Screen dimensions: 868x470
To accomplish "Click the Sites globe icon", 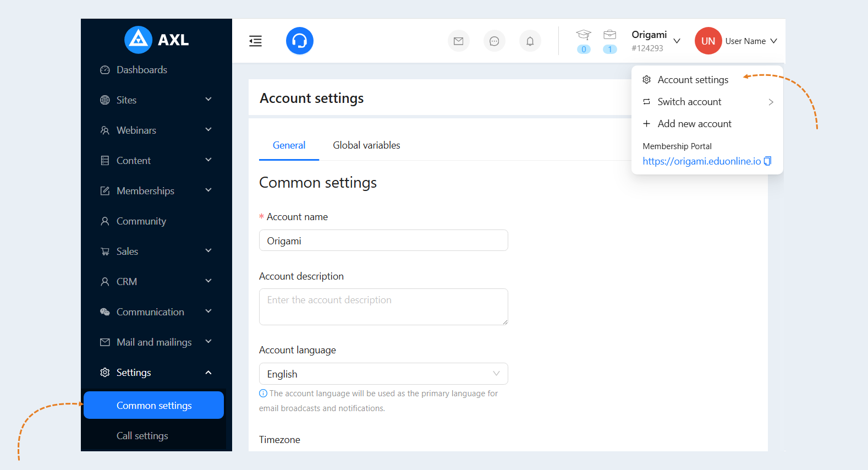I will [x=105, y=100].
